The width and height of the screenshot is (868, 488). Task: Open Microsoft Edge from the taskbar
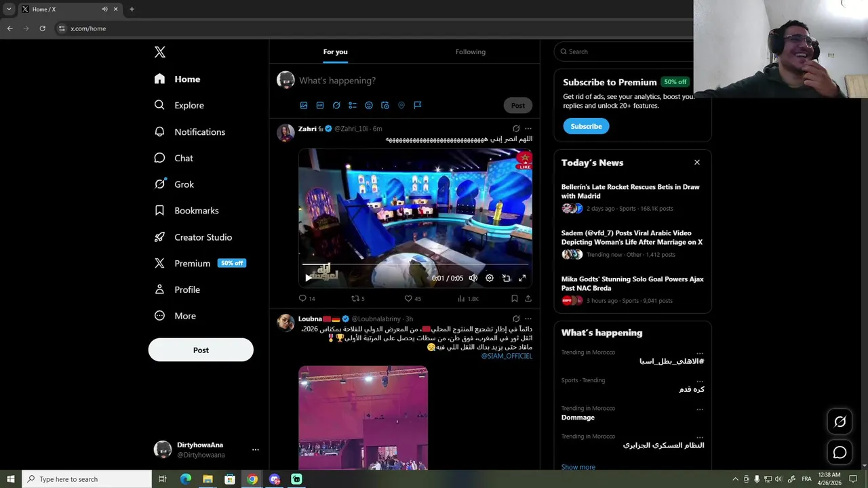coord(185,479)
